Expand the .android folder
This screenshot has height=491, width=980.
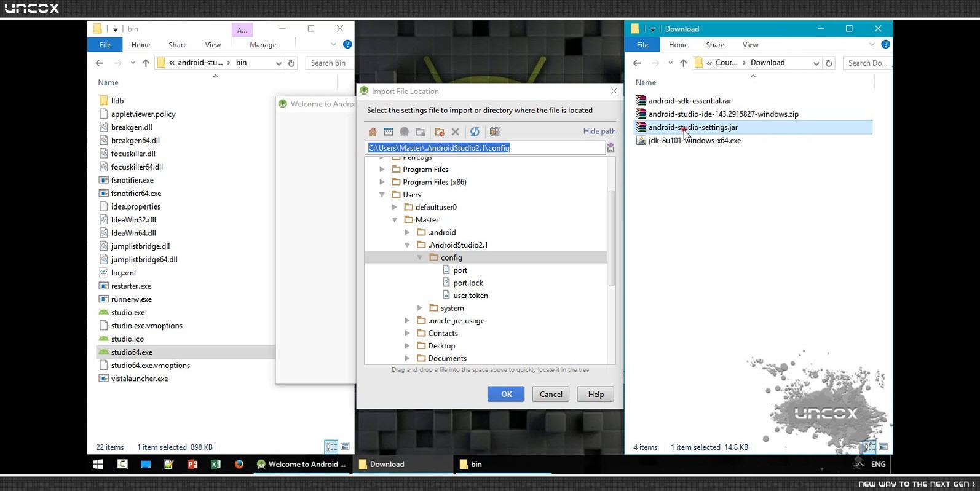click(408, 232)
